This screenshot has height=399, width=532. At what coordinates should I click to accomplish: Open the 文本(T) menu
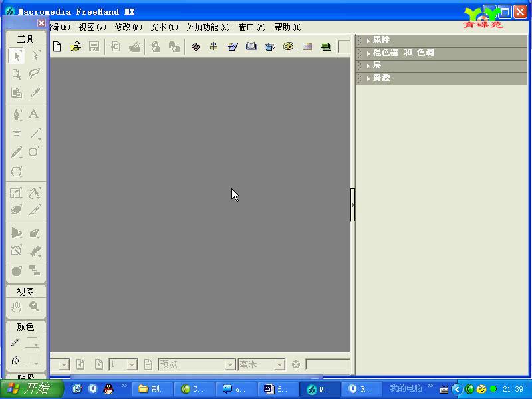click(x=164, y=27)
